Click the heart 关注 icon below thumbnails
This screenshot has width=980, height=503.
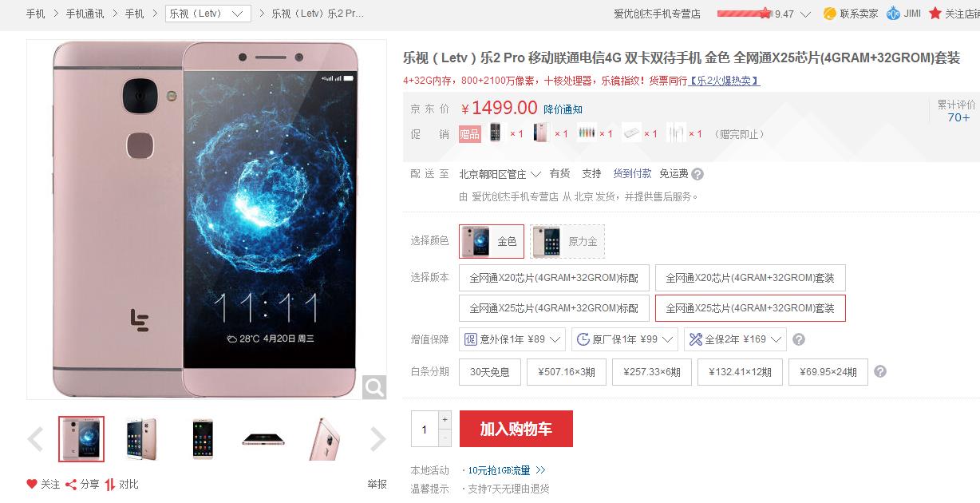(x=32, y=484)
